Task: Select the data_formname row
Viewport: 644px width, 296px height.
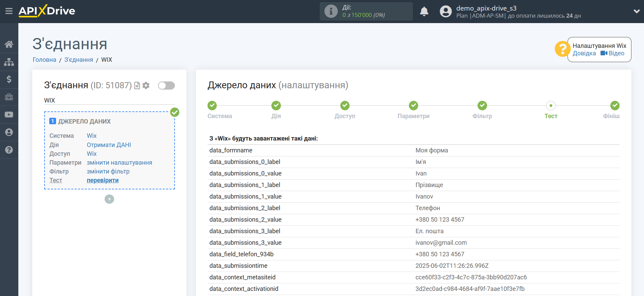Action: [413, 150]
